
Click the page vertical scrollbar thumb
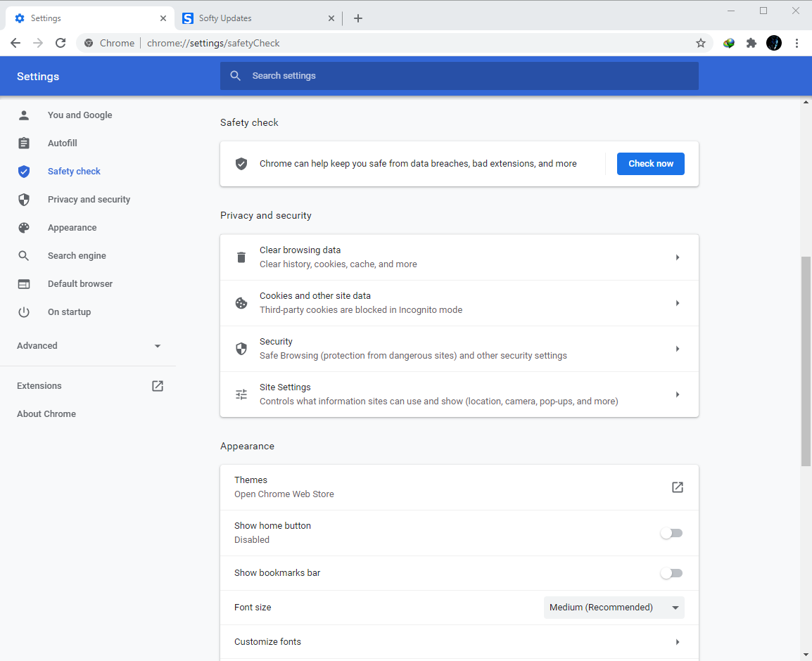coord(806,361)
